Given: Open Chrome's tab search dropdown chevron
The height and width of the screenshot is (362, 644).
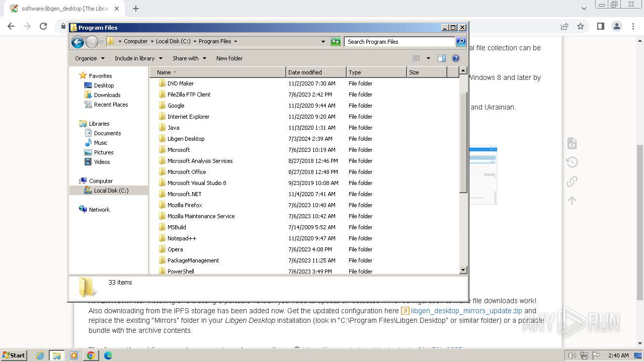Looking at the screenshot, I should coord(584,9).
